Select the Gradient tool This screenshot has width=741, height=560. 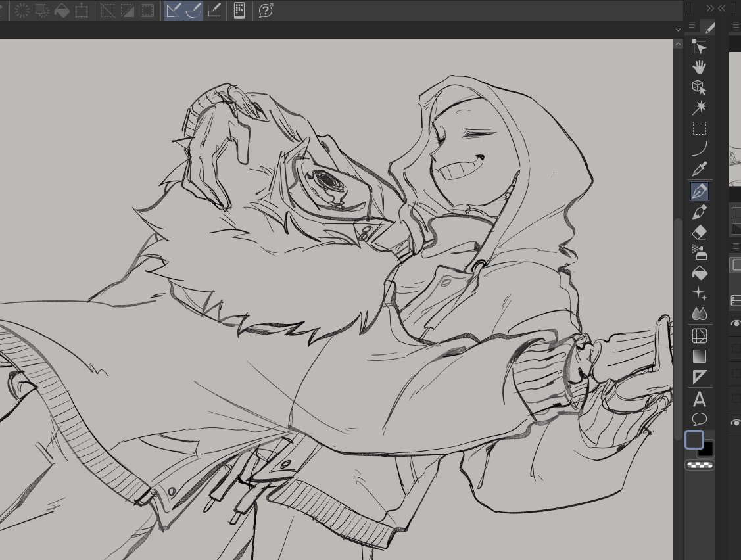click(x=699, y=356)
